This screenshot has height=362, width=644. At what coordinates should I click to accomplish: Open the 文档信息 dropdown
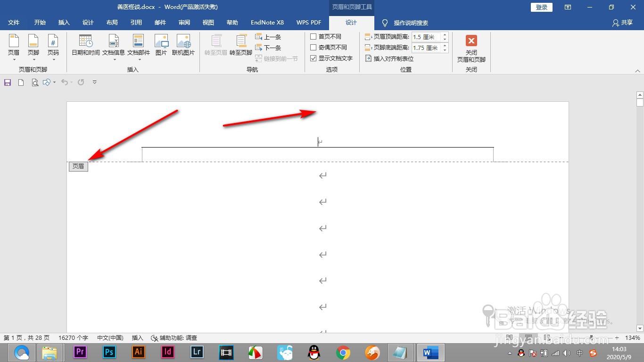click(x=114, y=48)
